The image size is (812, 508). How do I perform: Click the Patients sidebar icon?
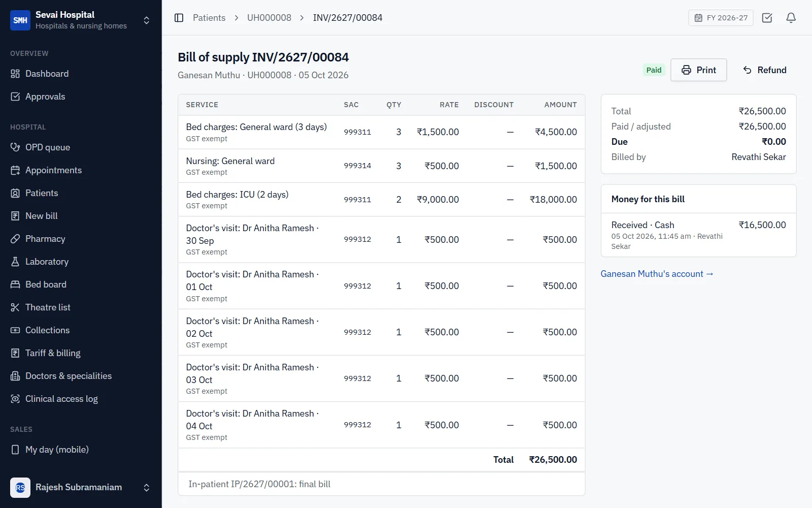click(15, 193)
